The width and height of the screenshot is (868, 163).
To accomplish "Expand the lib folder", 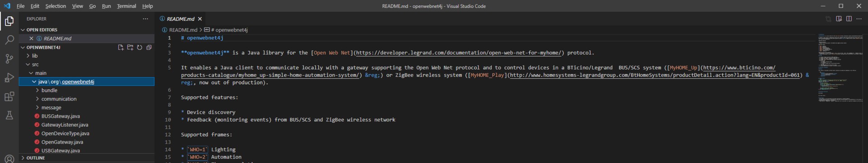I will (28, 56).
